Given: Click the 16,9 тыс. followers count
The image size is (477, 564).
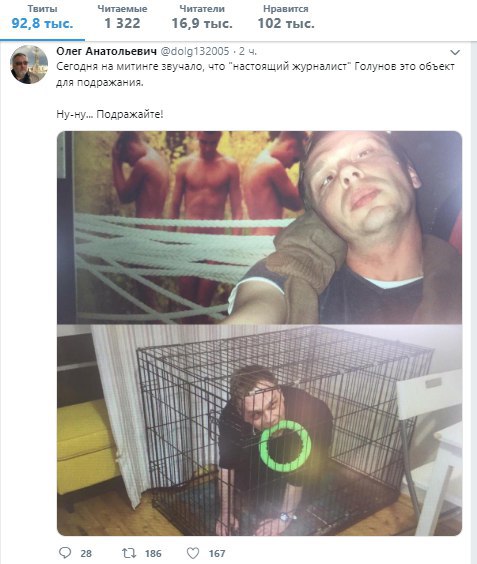Looking at the screenshot, I should coord(202,24).
